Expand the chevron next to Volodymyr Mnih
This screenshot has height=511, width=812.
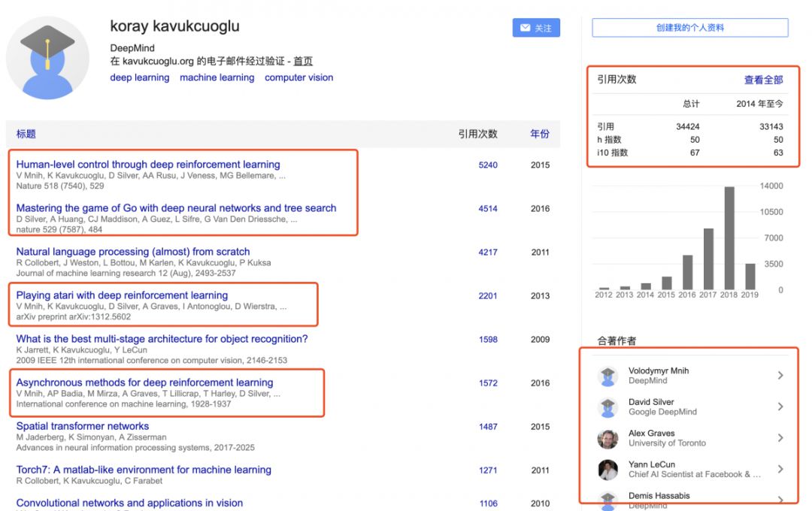tap(780, 376)
